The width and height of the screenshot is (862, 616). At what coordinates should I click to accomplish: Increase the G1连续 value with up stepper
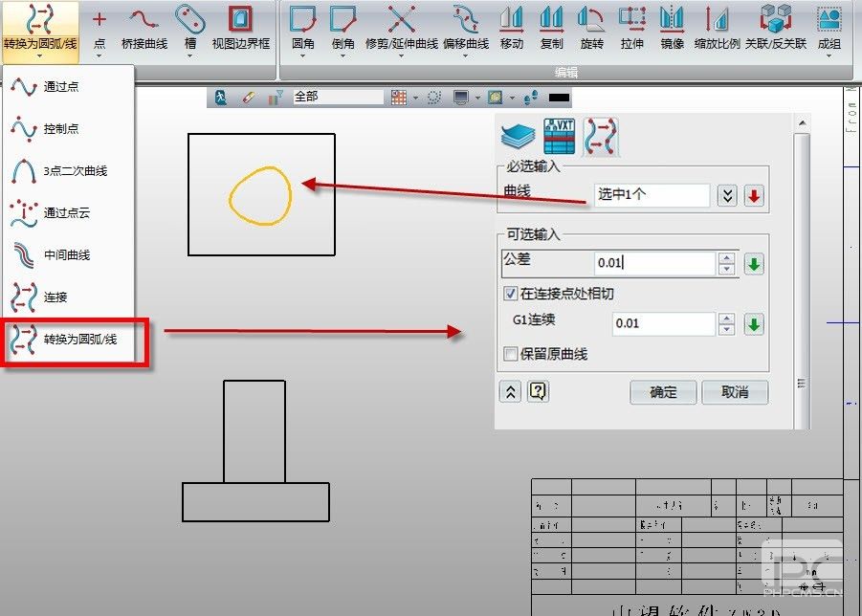click(x=726, y=319)
